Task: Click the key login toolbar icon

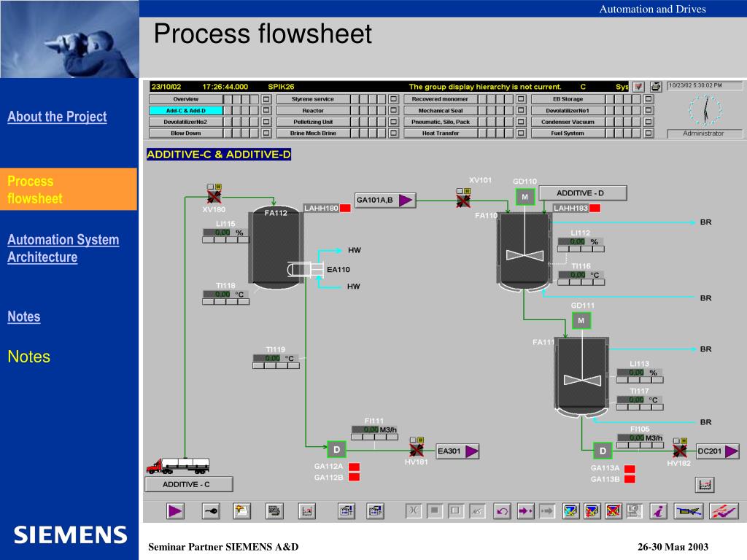Action: point(211,511)
